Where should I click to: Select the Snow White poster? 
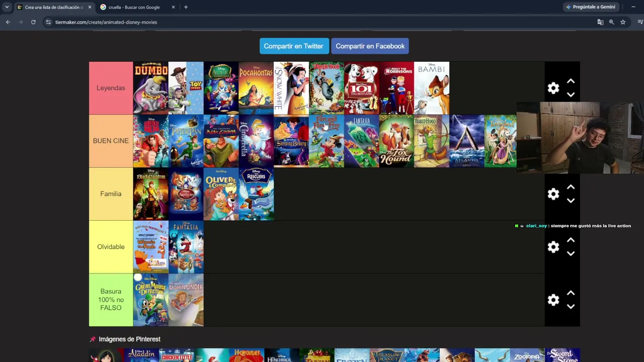click(291, 88)
